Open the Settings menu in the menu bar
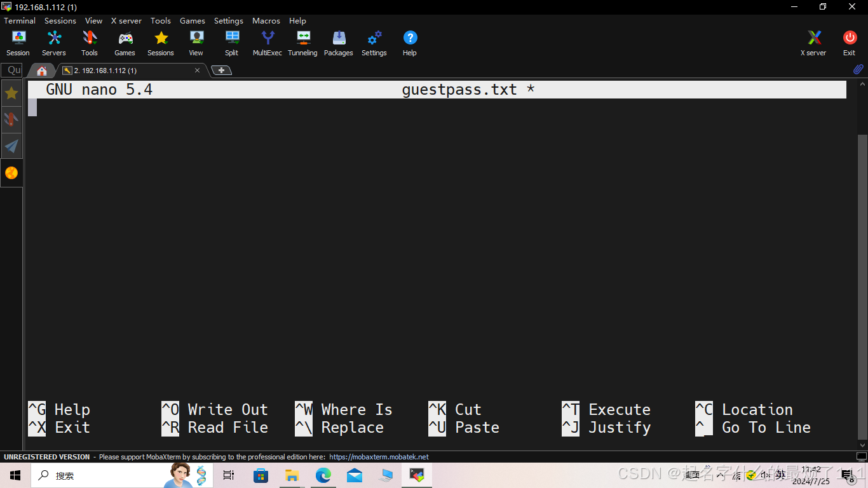Screen dimensions: 868x488 [229, 20]
